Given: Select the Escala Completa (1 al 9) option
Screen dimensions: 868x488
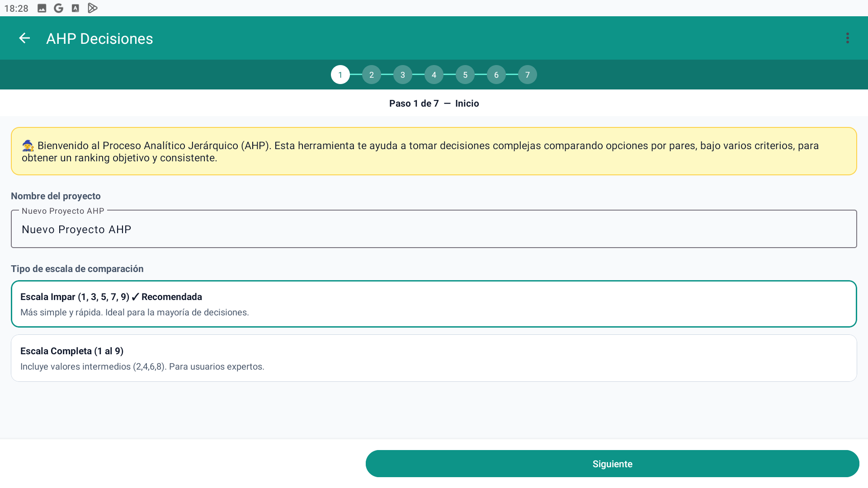Looking at the screenshot, I should pyautogui.click(x=434, y=358).
